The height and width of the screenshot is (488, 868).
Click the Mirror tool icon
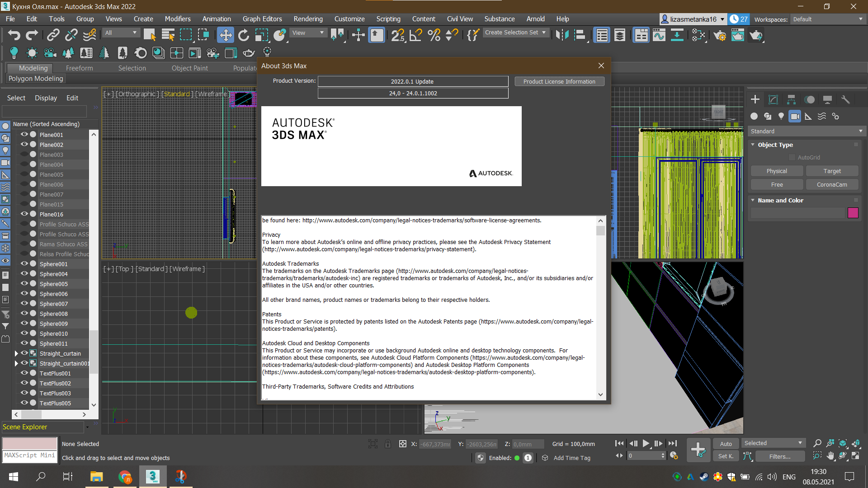coord(562,35)
